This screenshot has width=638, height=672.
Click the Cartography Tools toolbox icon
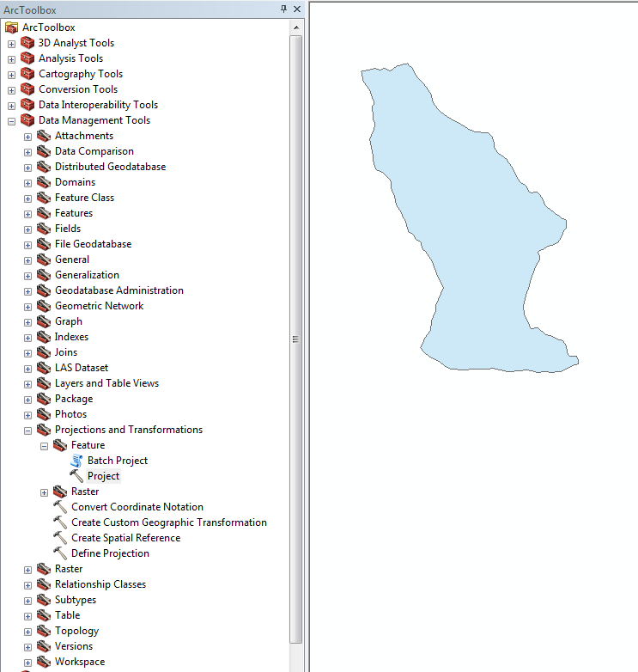27,74
